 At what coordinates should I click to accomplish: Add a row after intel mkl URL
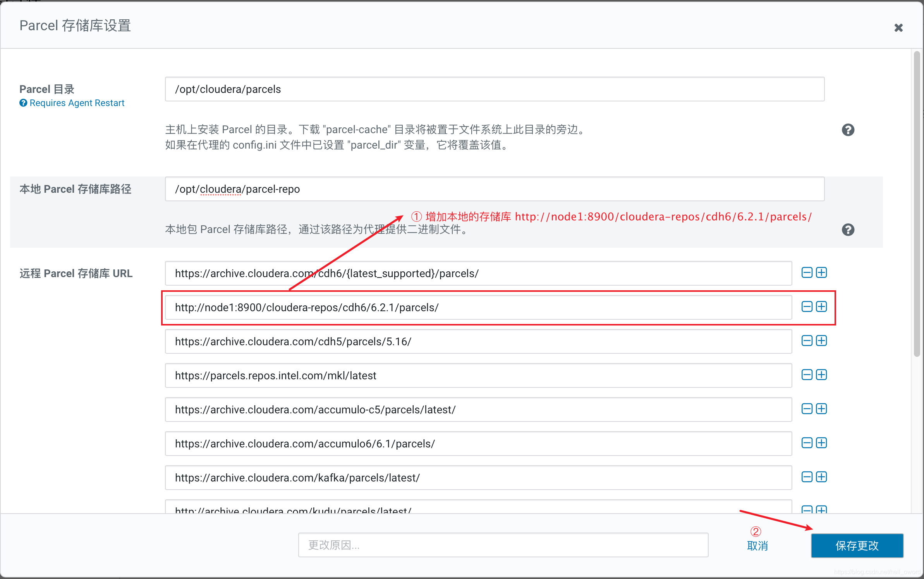click(821, 375)
